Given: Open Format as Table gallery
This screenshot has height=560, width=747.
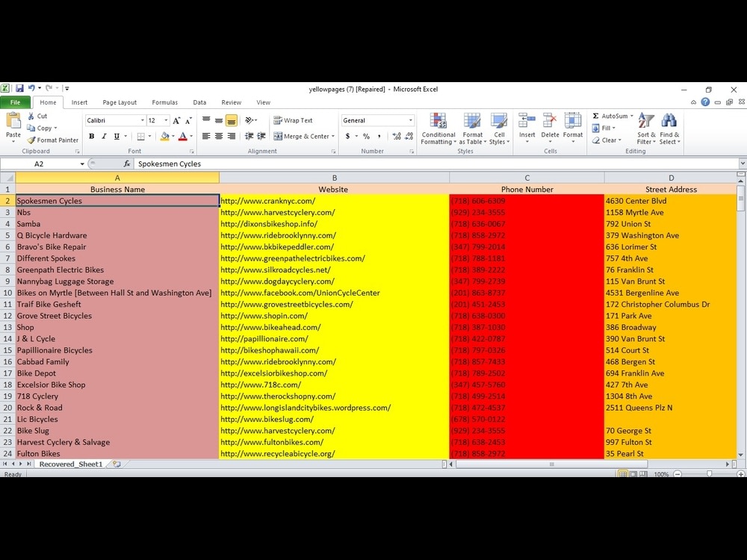Looking at the screenshot, I should [473, 129].
